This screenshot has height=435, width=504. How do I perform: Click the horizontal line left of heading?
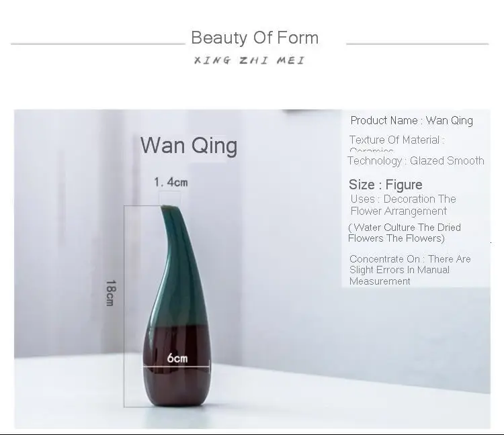[x=98, y=44]
